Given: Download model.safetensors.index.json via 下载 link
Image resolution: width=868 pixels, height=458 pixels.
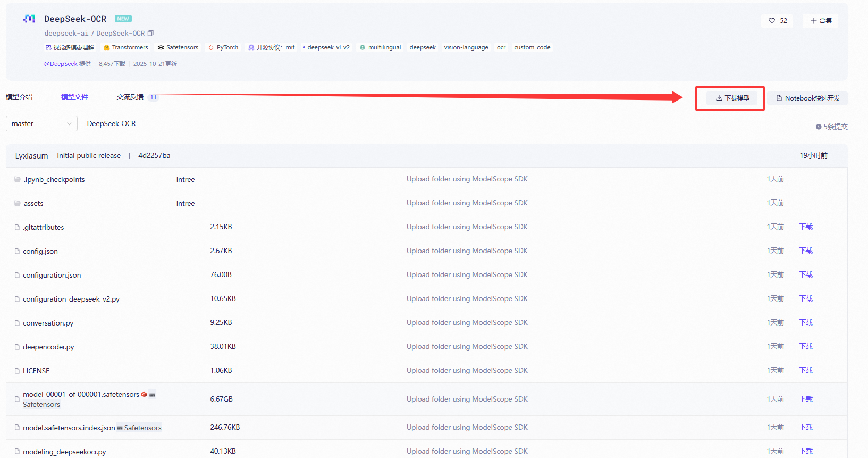Looking at the screenshot, I should pyautogui.click(x=806, y=427).
